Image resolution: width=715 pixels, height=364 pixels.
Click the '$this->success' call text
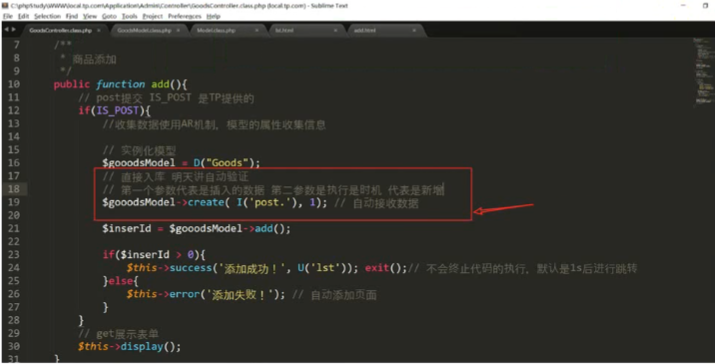[x=169, y=268]
